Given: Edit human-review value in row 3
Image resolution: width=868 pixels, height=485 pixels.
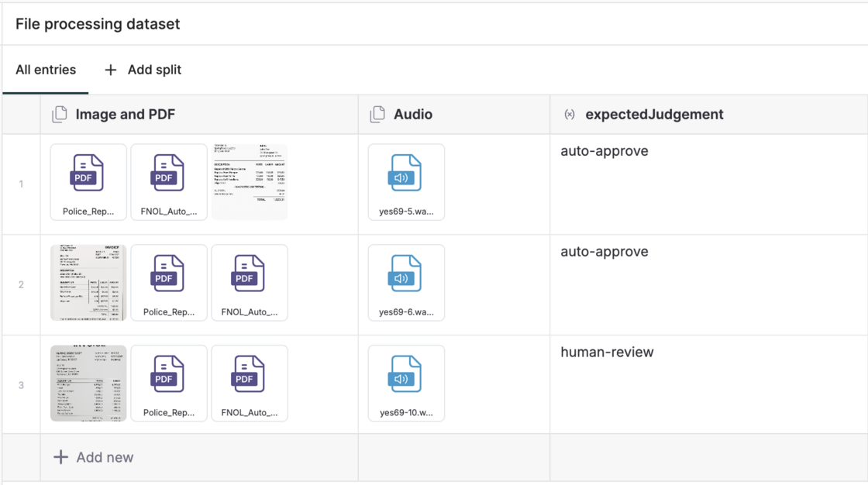Looking at the screenshot, I should coord(608,352).
